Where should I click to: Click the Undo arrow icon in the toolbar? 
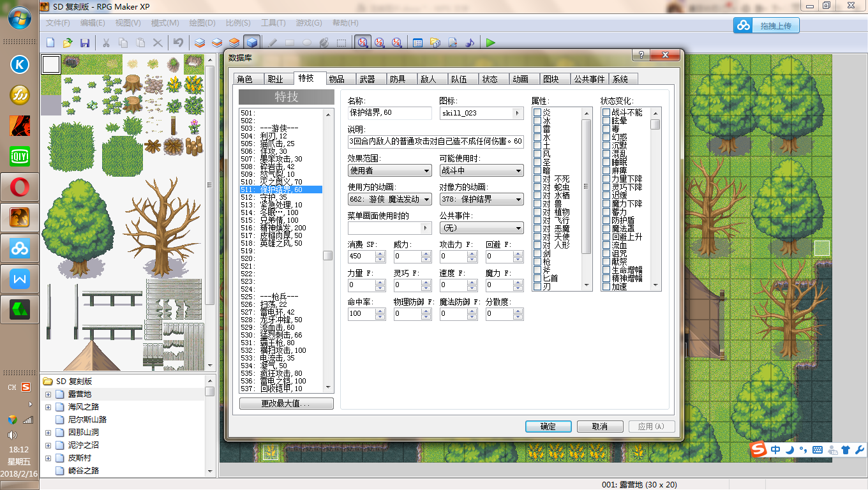[x=179, y=43]
